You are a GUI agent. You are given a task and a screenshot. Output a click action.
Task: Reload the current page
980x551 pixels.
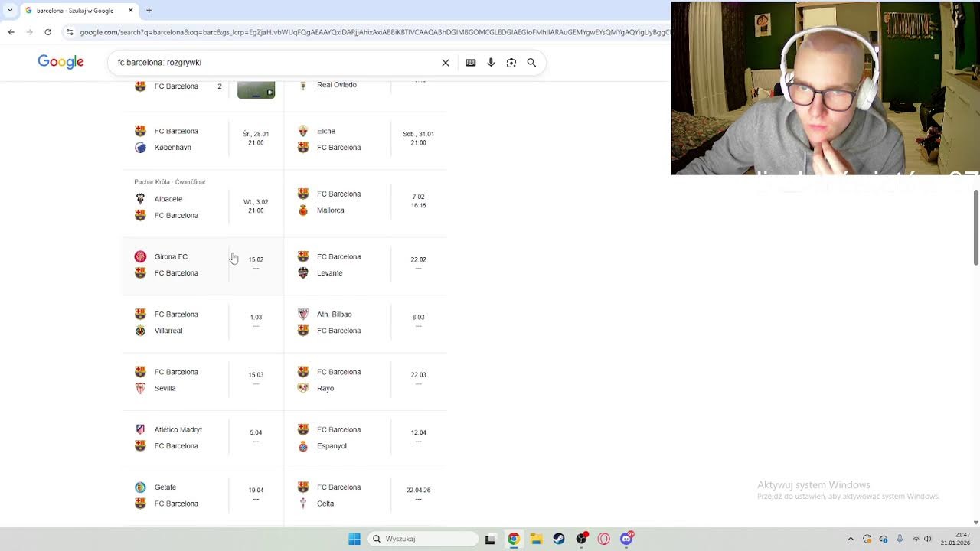coord(47,32)
